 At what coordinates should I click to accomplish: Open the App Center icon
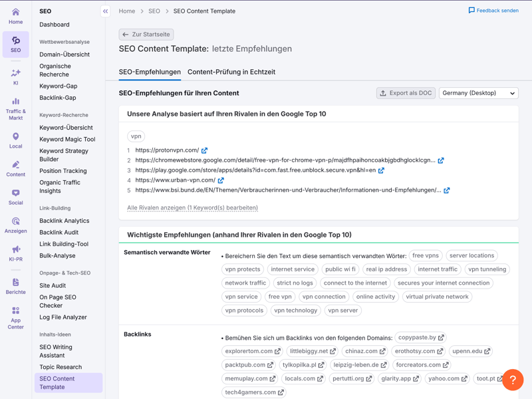coord(15,311)
